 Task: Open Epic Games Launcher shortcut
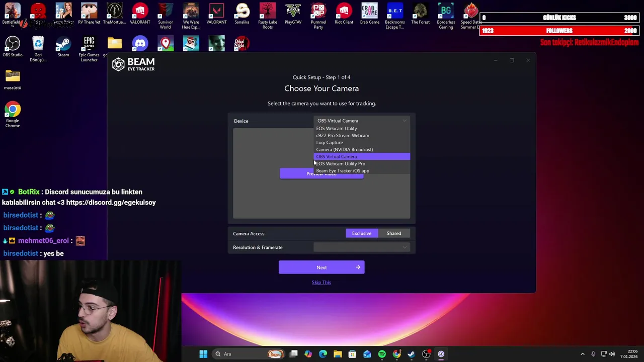coord(89,49)
